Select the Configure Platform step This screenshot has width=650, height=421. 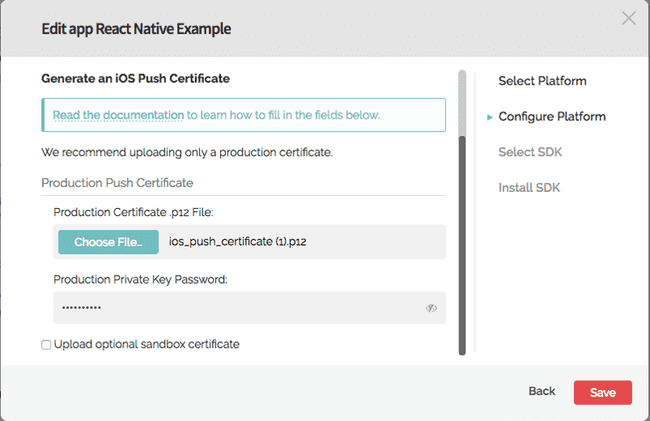(552, 116)
